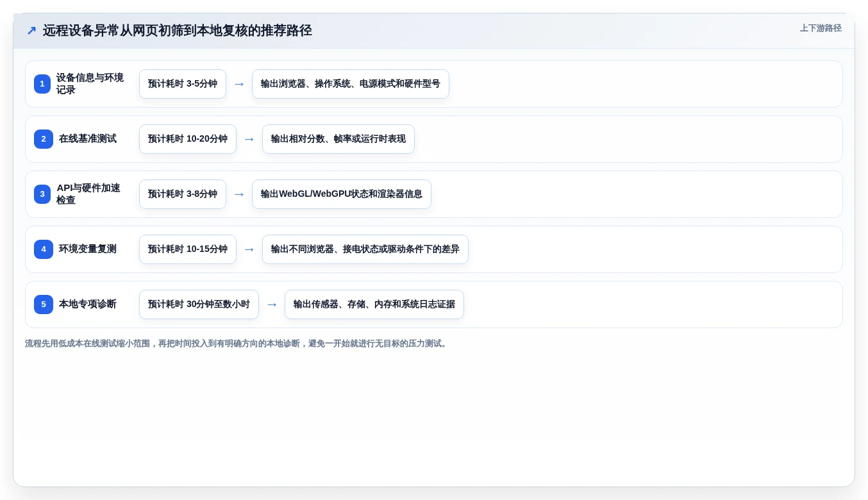Viewport: 868px width, 500px height.
Task: Click the arrow after 预计耗时 3-5分钟
Action: [239, 84]
